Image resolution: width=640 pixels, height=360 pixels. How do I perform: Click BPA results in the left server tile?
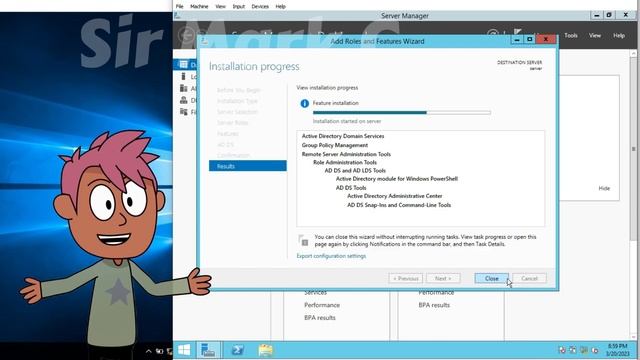click(x=320, y=318)
